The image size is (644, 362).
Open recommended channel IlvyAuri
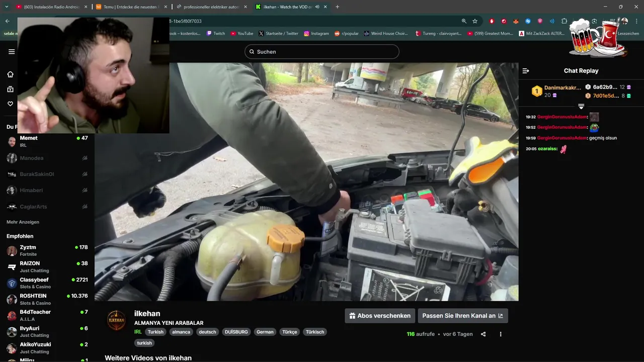pyautogui.click(x=47, y=331)
